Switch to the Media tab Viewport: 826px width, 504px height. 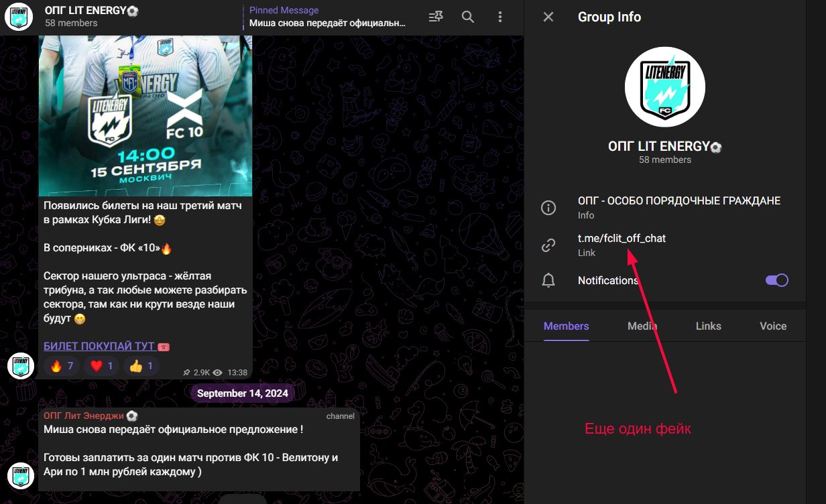(642, 326)
